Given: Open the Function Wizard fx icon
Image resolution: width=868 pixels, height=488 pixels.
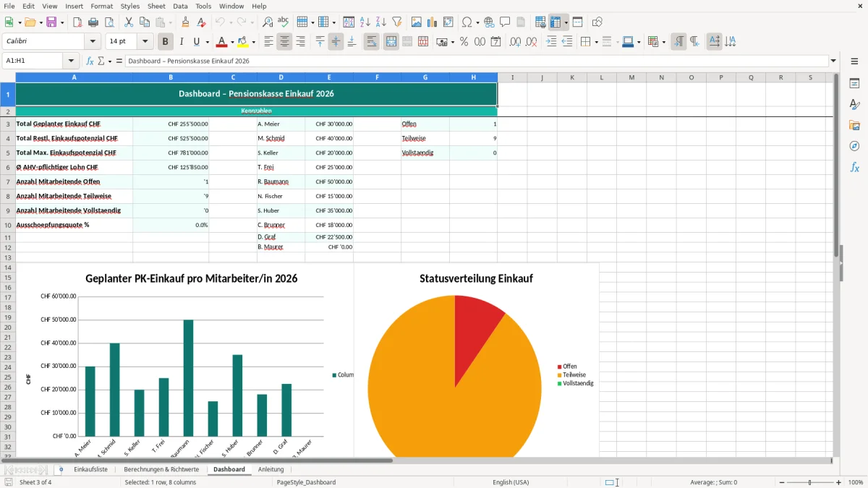Looking at the screenshot, I should point(90,61).
